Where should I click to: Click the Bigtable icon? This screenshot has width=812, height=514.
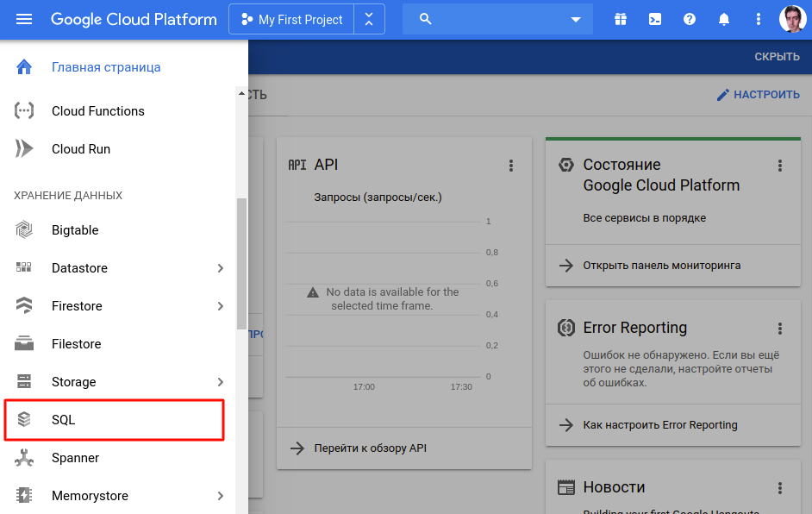pyautogui.click(x=24, y=229)
